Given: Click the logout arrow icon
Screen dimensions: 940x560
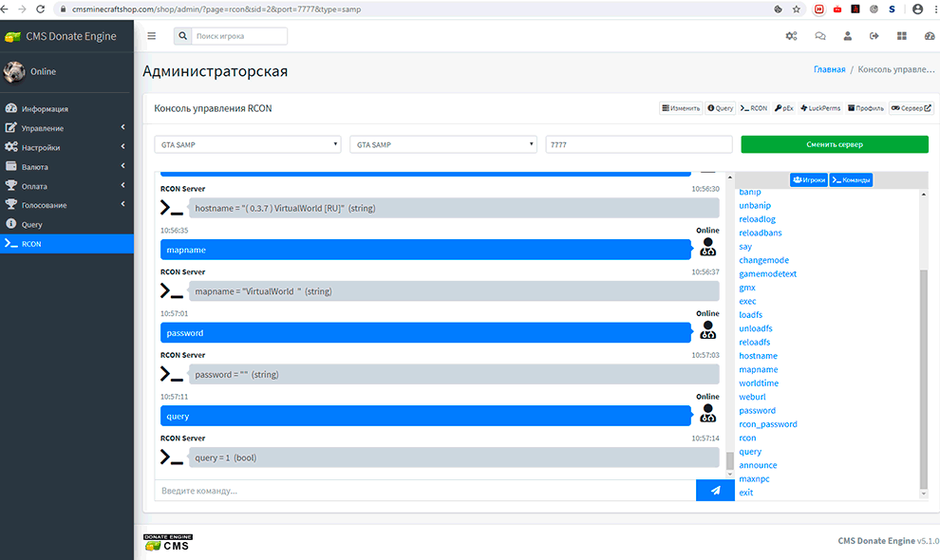Looking at the screenshot, I should click(874, 36).
